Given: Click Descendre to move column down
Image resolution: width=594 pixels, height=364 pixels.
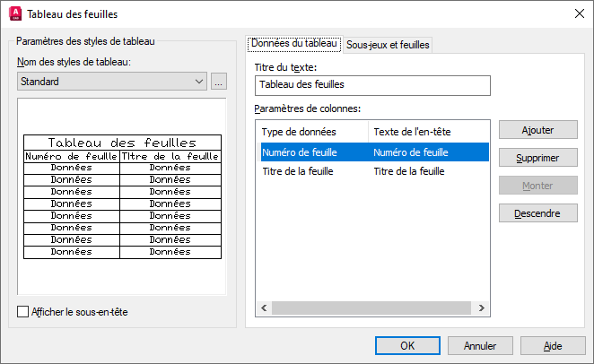Looking at the screenshot, I should pyautogui.click(x=537, y=213).
